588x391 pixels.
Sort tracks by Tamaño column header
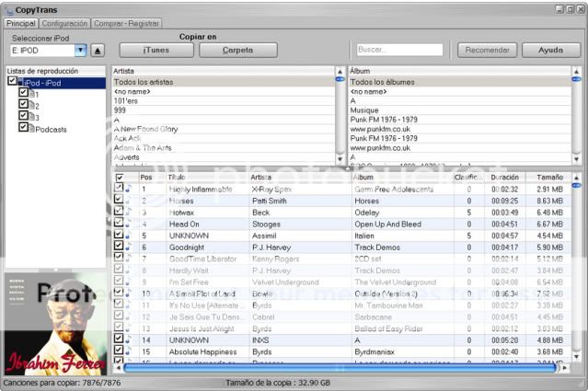click(549, 178)
